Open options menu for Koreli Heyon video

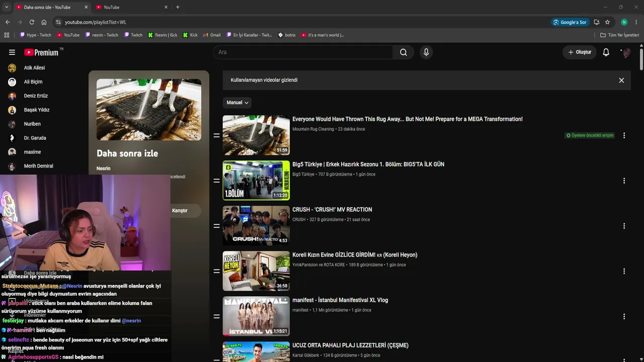pyautogui.click(x=624, y=271)
